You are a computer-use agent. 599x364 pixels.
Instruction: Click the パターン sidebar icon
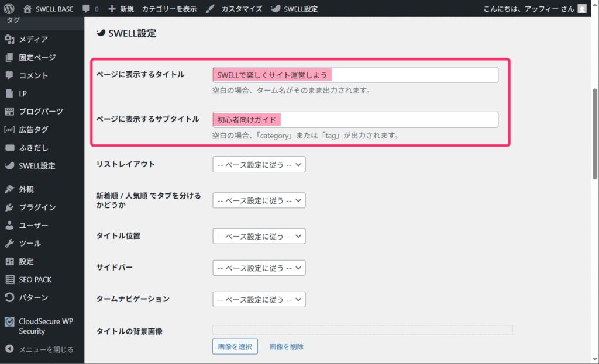9,297
